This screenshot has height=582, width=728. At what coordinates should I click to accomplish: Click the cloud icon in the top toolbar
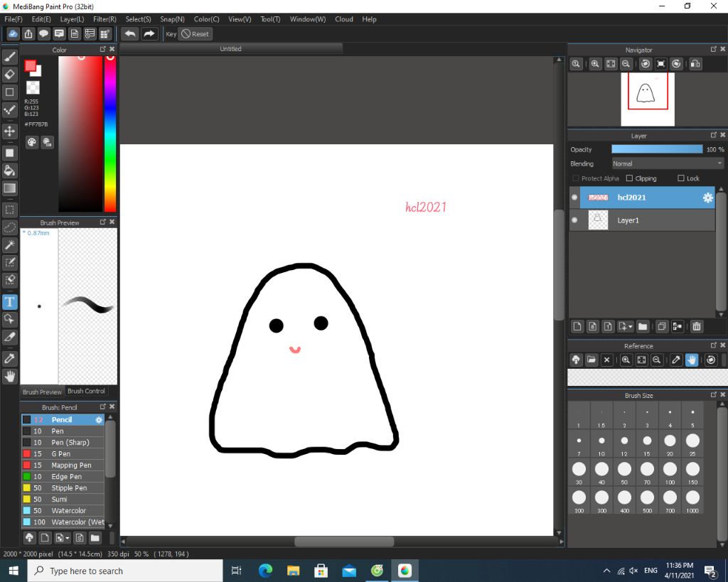(13, 34)
